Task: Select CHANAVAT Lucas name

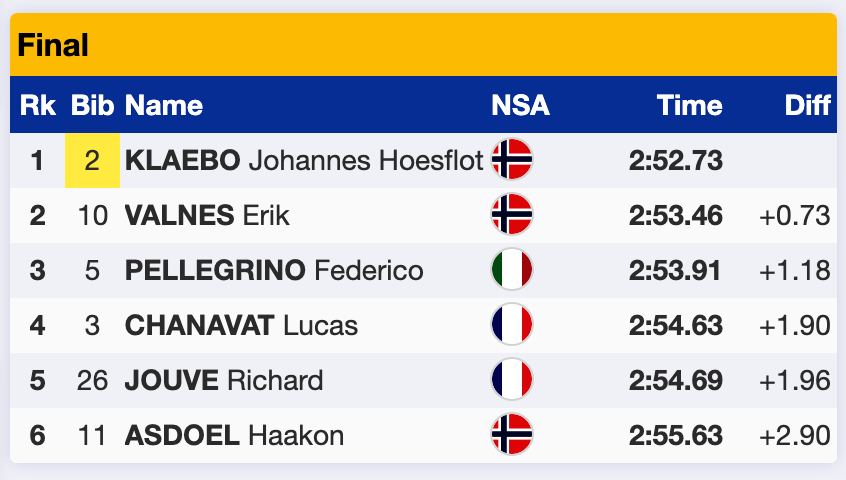Action: point(241,325)
